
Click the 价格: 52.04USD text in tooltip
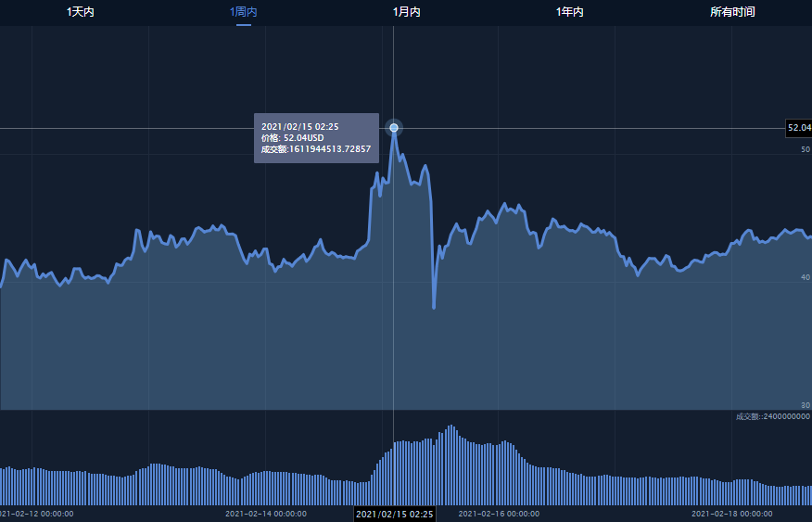click(x=293, y=137)
